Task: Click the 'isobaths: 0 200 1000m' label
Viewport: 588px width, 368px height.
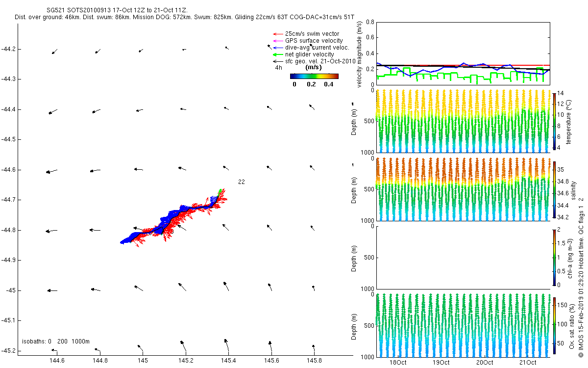Action: tap(55, 341)
